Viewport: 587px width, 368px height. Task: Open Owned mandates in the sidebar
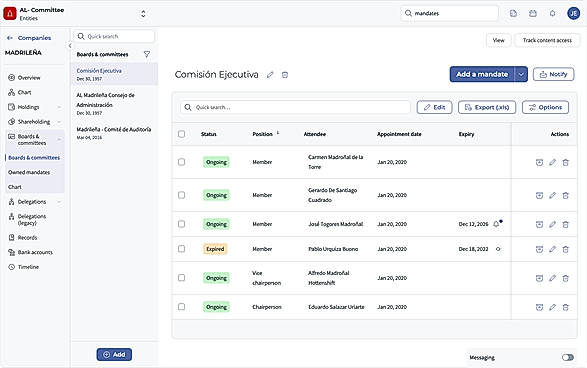(29, 172)
